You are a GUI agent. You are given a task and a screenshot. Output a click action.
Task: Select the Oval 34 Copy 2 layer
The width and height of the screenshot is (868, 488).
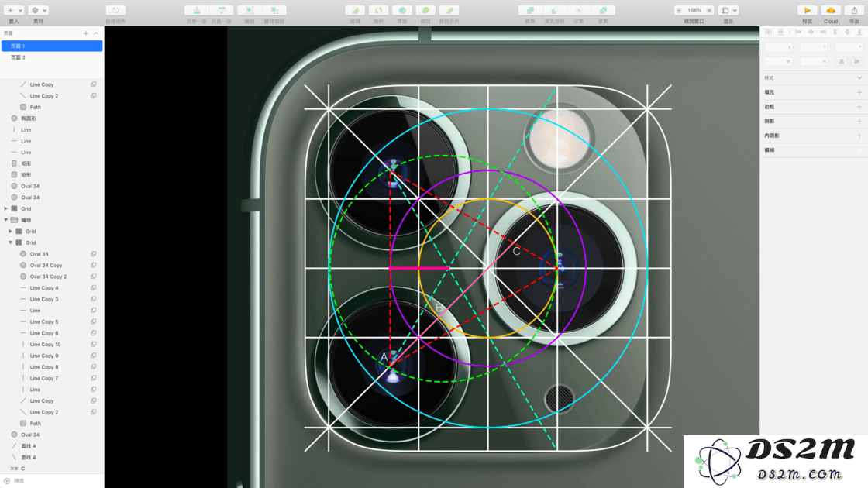click(x=52, y=277)
